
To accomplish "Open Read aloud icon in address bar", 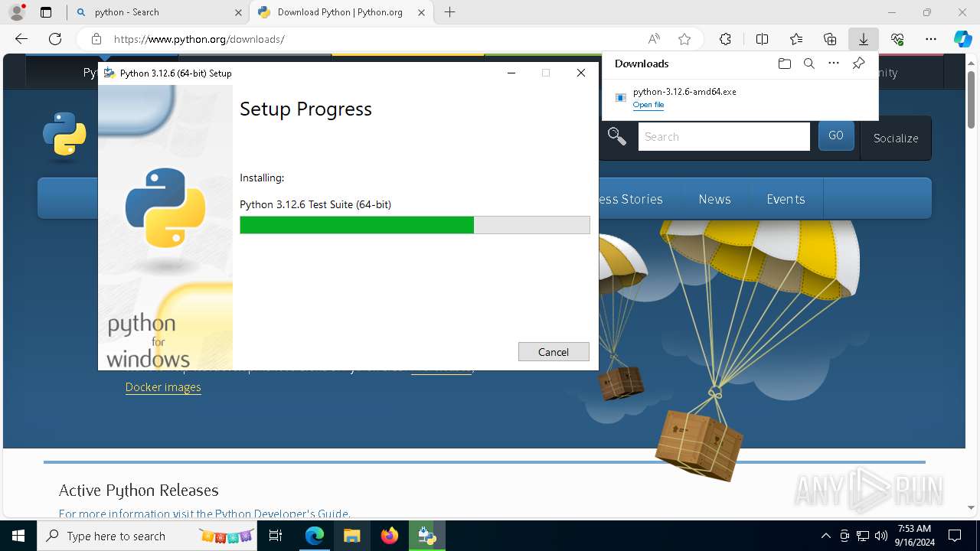I will point(654,39).
